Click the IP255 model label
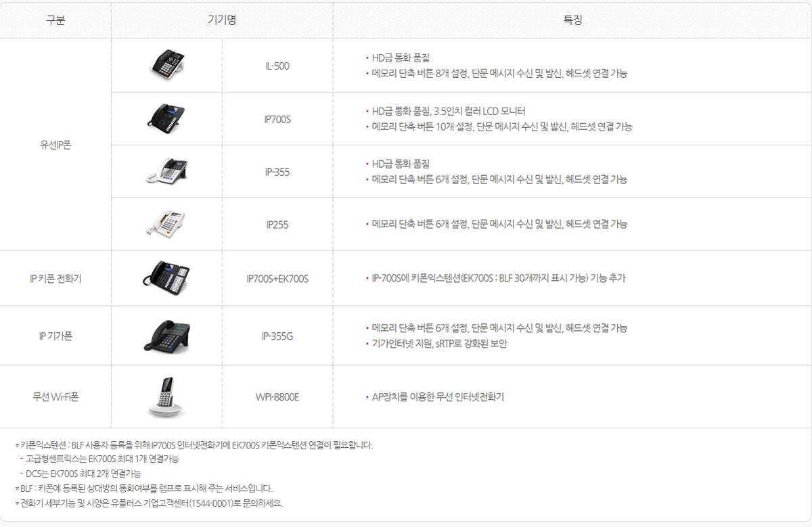This screenshot has width=812, height=527. pos(277,225)
